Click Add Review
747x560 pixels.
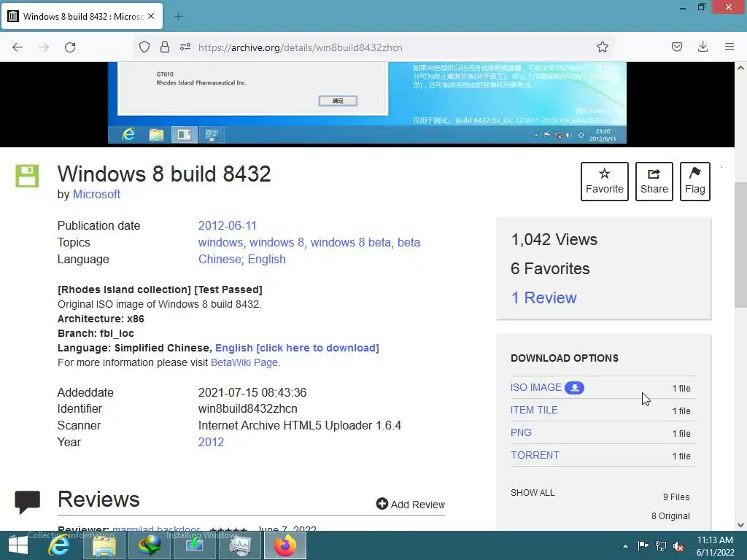click(x=411, y=505)
